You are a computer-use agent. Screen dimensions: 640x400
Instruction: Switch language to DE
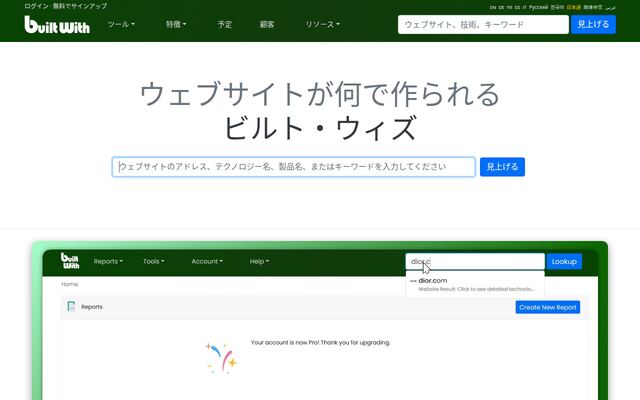pyautogui.click(x=501, y=7)
